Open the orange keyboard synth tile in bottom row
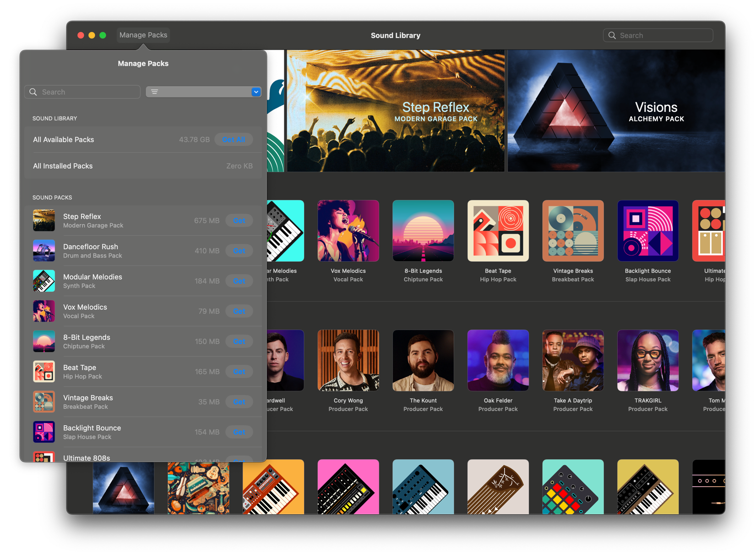 click(x=273, y=487)
